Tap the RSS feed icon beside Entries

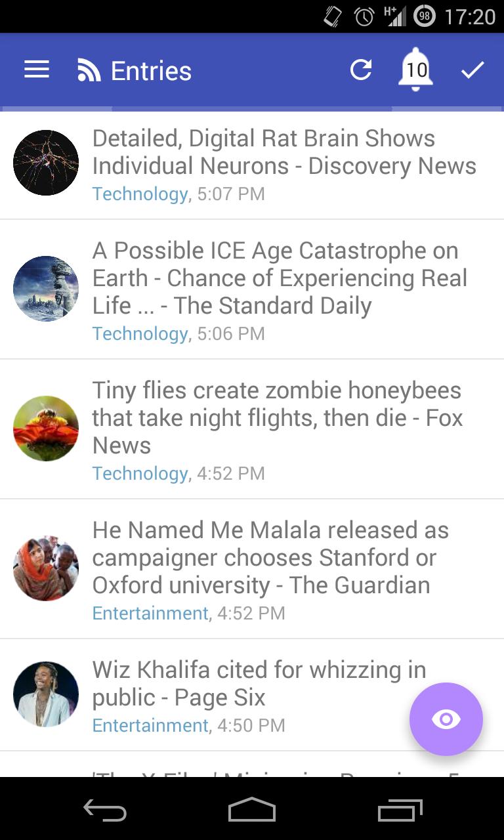[x=89, y=70]
